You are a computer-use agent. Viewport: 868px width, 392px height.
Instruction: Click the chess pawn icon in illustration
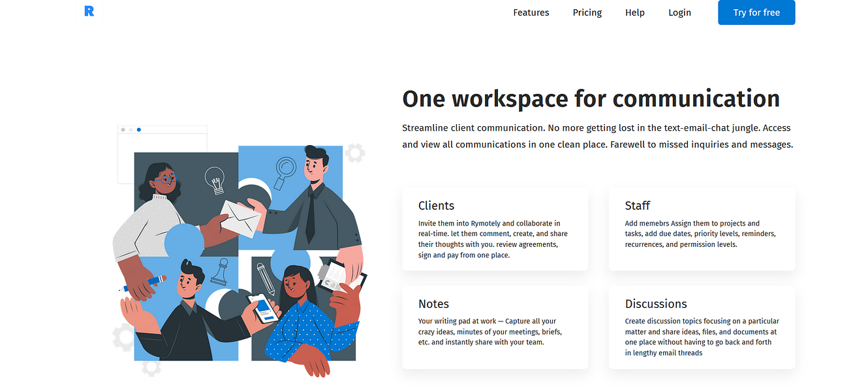click(x=222, y=272)
